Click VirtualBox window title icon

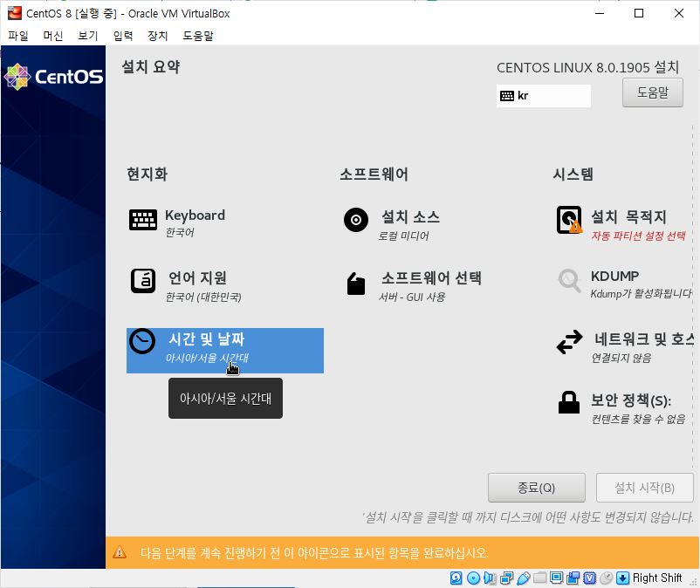coord(14,13)
